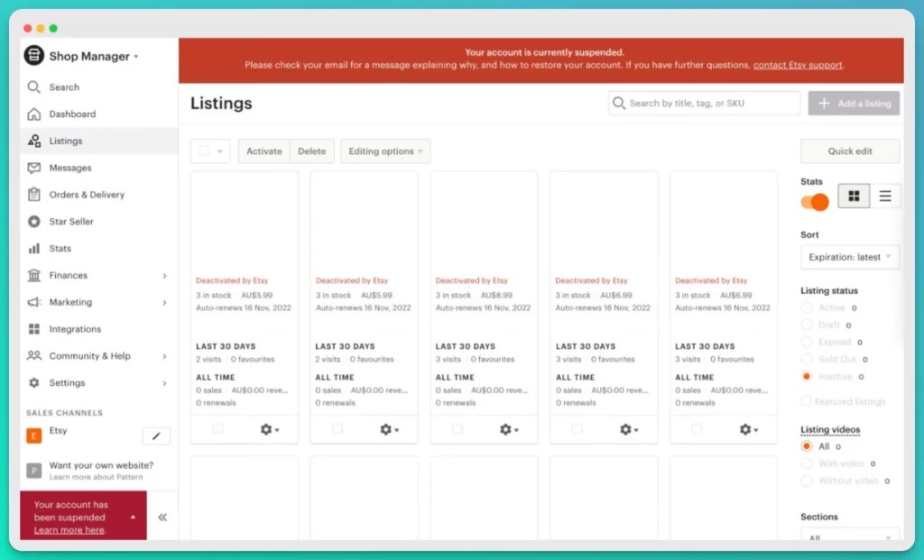Click the Dashboard home icon
The height and width of the screenshot is (560, 924).
tap(34, 114)
